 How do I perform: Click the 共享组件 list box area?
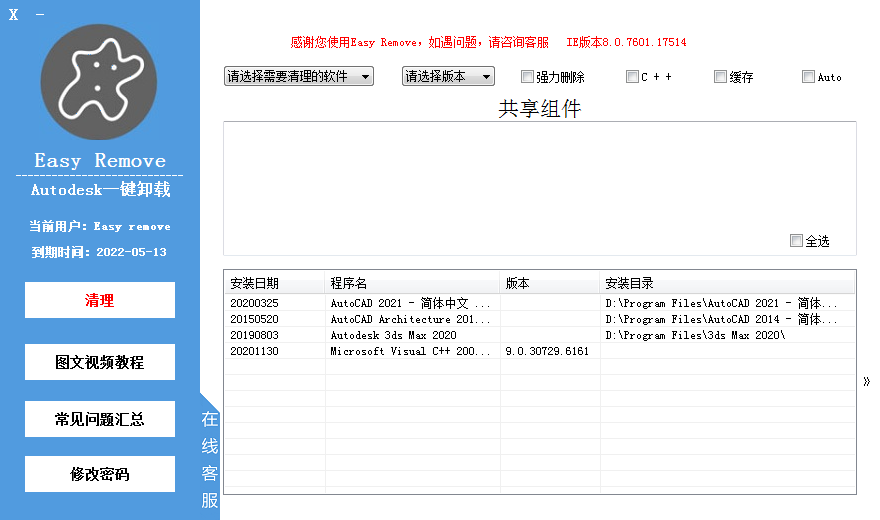tap(540, 188)
